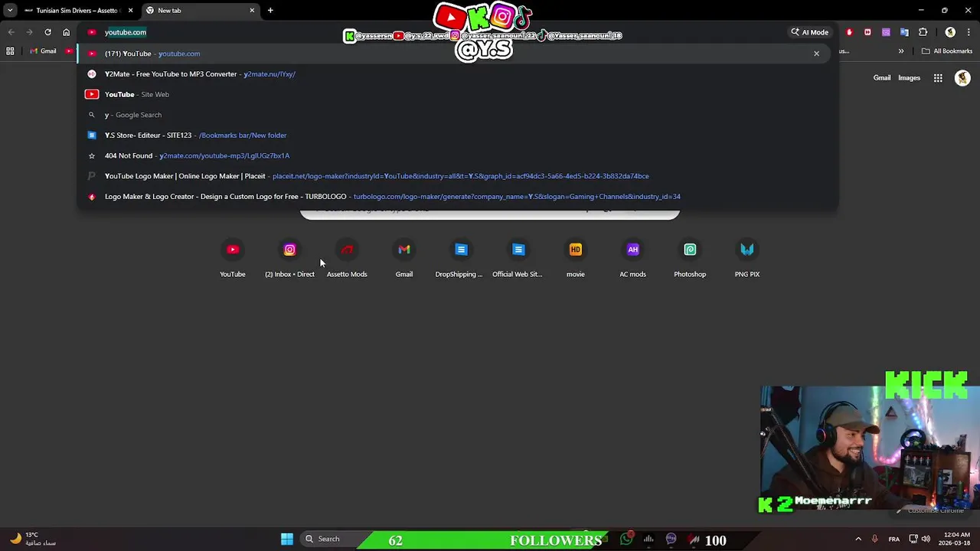Open the Chrome profile avatar
Image resolution: width=980 pixels, height=551 pixels.
[950, 32]
